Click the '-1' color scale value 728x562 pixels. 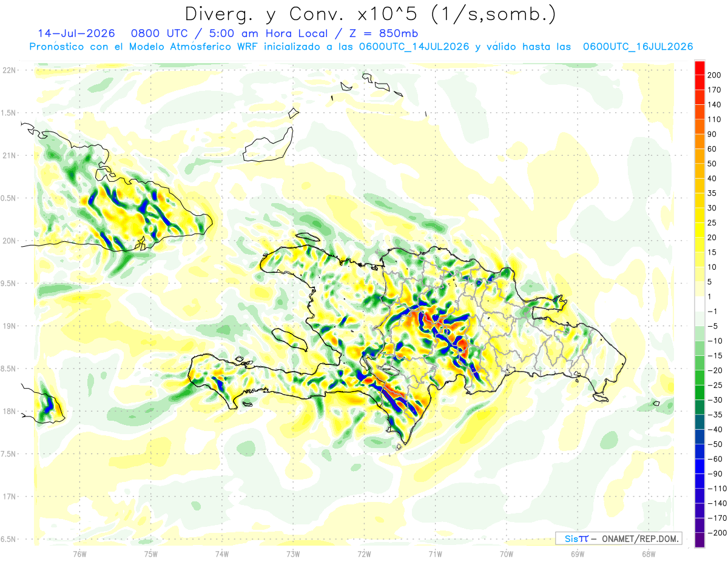[x=712, y=312]
